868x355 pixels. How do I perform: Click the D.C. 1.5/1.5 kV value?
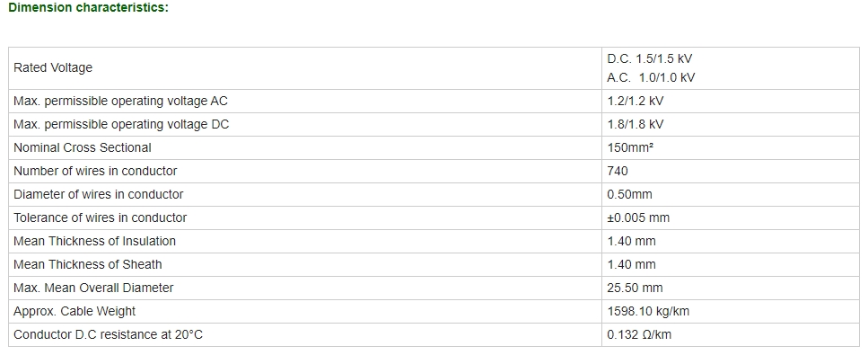[649, 58]
